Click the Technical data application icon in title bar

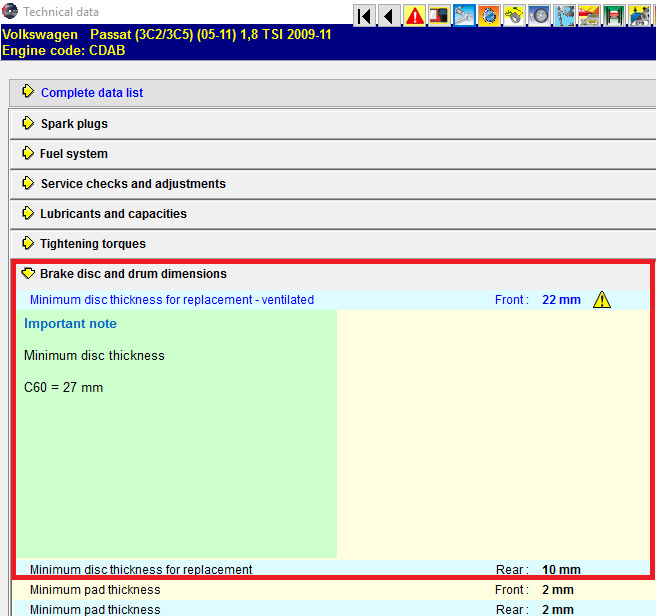click(x=10, y=11)
